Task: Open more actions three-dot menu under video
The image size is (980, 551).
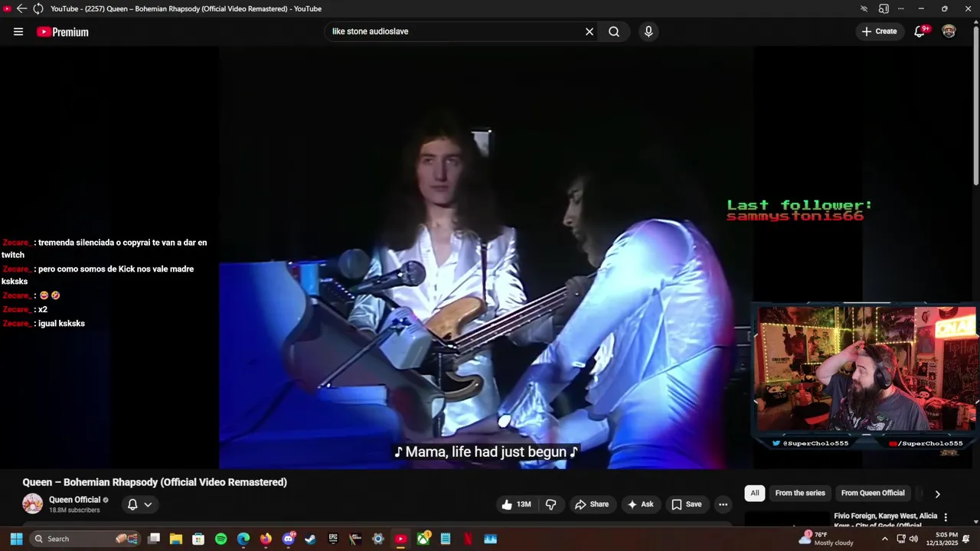Action: coord(723,504)
